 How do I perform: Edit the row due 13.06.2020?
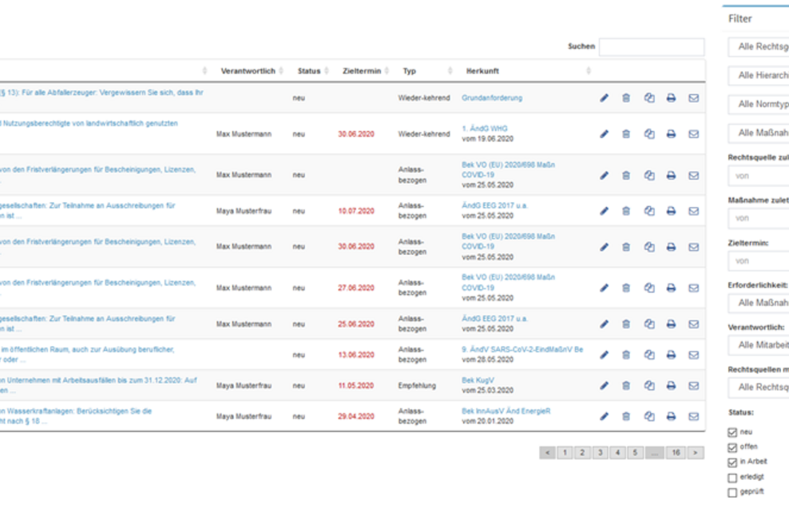(604, 355)
